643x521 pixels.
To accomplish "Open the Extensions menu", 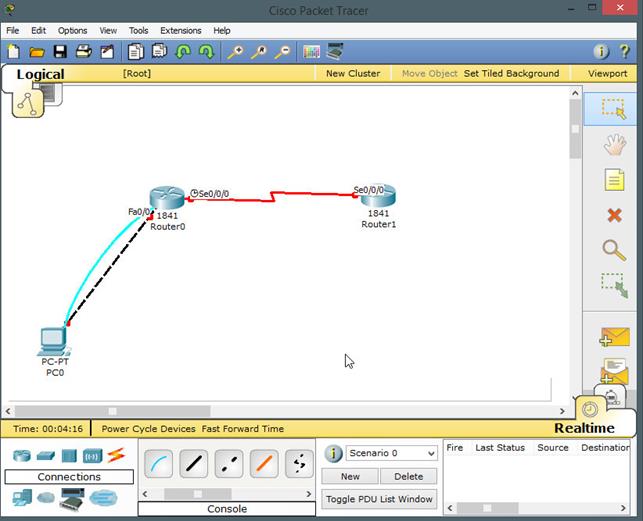I will 181,31.
